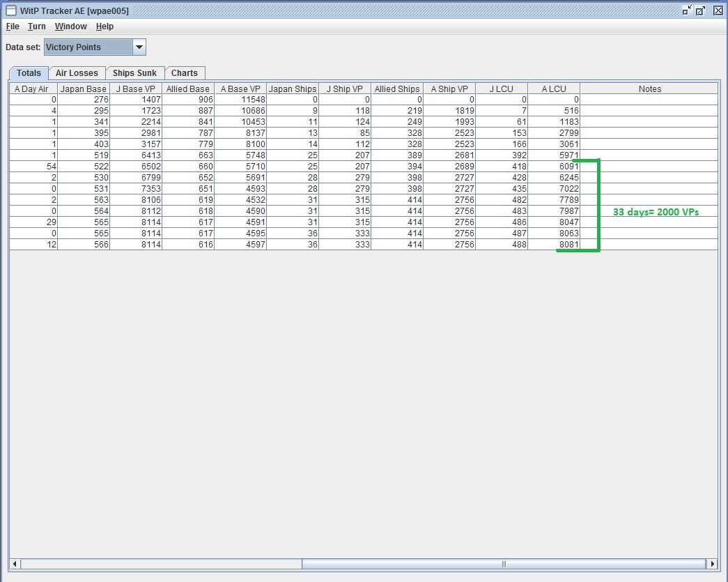Select the A Day Air cell 29

coord(33,222)
